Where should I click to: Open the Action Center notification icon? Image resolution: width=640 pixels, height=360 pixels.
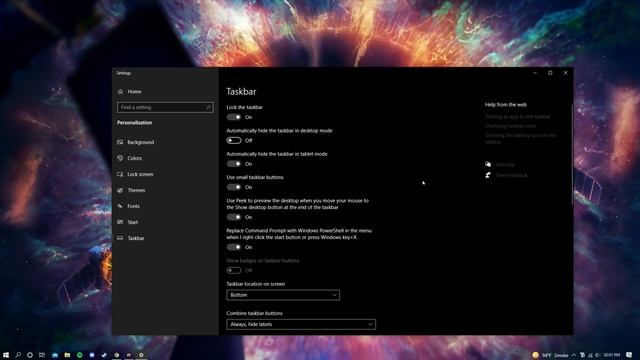(629, 355)
